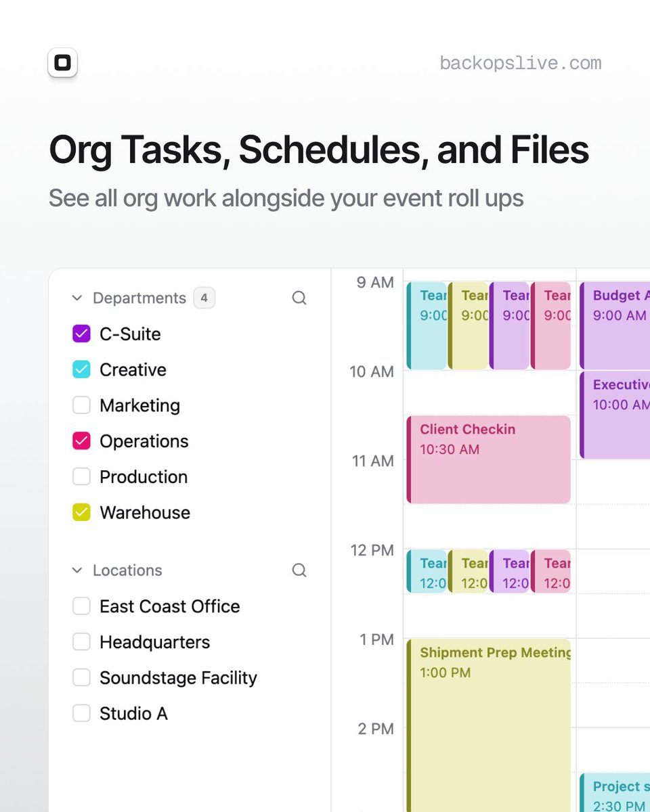Click the 12 PM time label
This screenshot has width=650, height=812.
[x=372, y=550]
